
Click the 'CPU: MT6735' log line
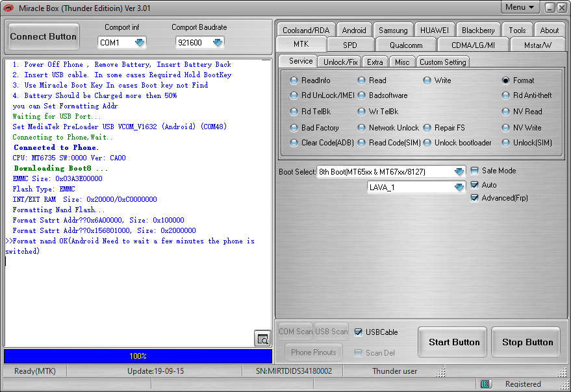coord(69,158)
